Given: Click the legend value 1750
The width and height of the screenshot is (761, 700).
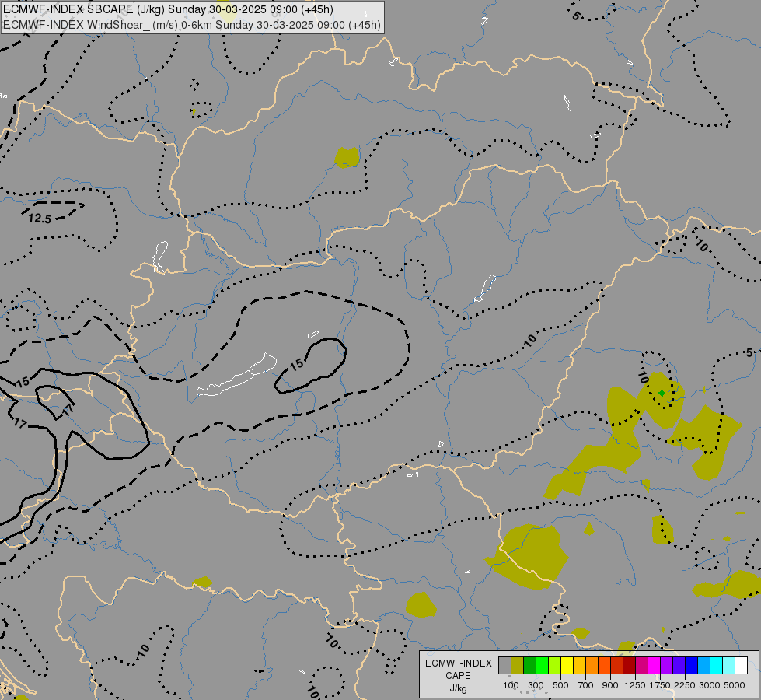Looking at the screenshot, I should (x=660, y=685).
